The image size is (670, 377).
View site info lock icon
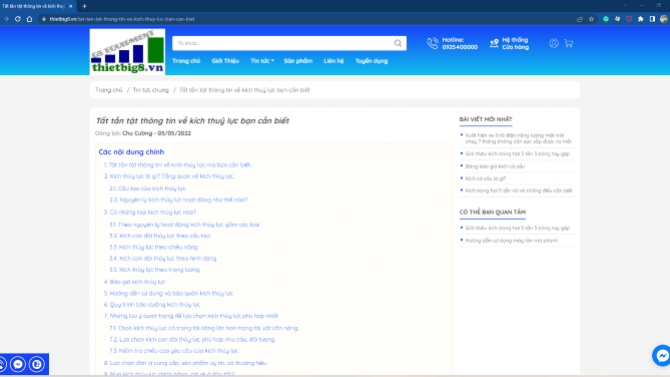pyautogui.click(x=44, y=19)
